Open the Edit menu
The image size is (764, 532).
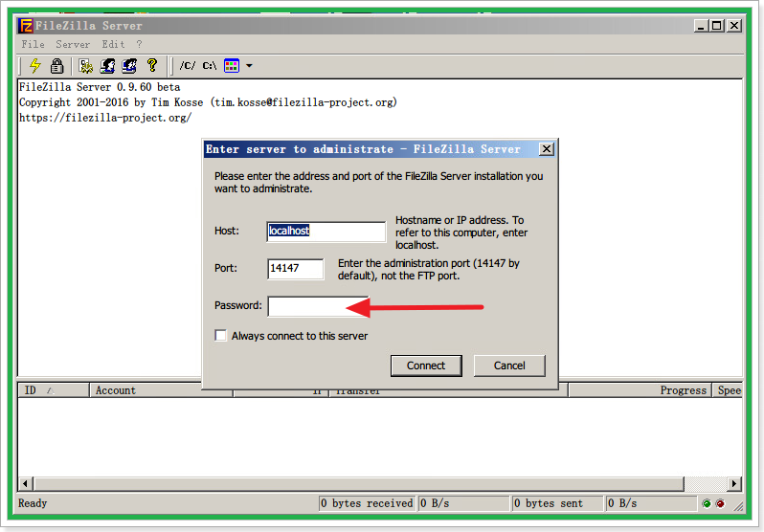click(113, 44)
